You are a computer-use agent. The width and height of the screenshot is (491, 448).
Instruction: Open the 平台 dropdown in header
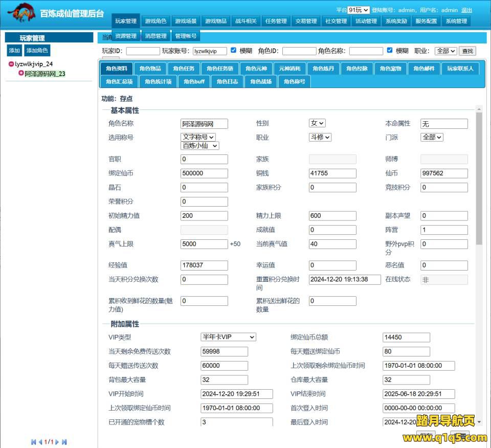(359, 10)
